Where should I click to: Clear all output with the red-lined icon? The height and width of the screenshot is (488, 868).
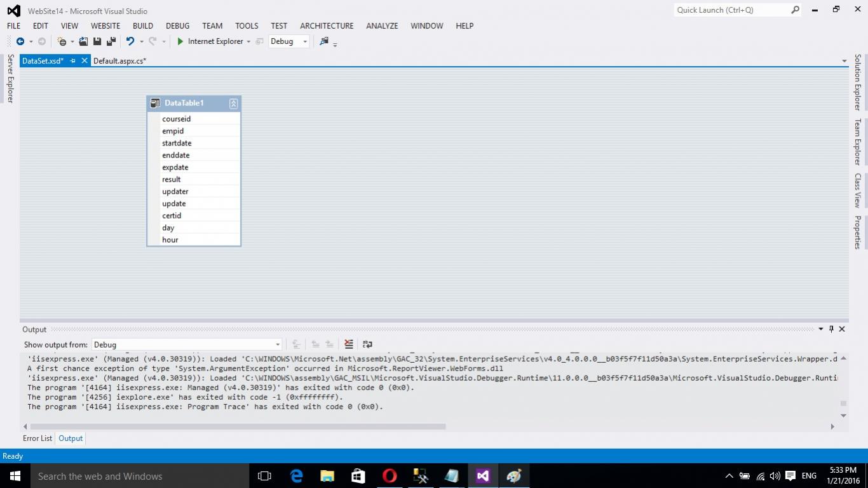(349, 344)
